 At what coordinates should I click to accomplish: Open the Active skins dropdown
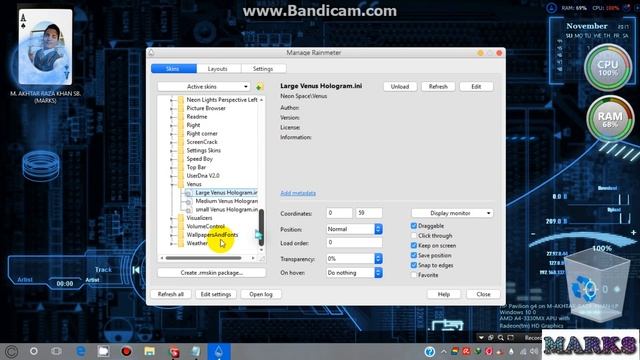point(204,87)
